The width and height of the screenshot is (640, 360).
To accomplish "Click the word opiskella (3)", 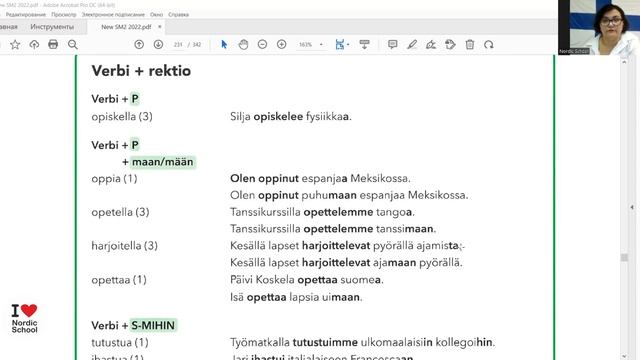I will click(x=122, y=117).
